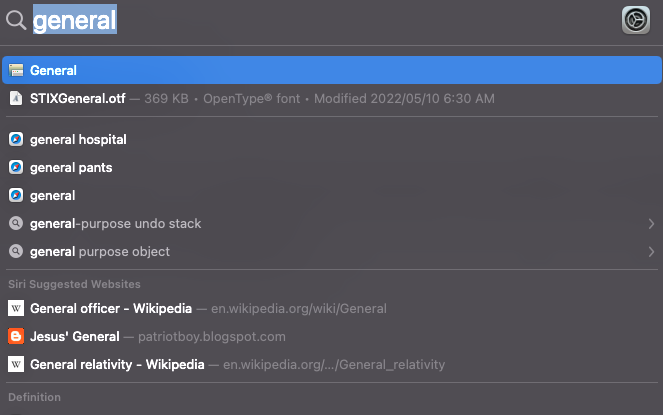Click the STIXGeneral.otf font file icon
The image size is (663, 415).
click(16, 99)
